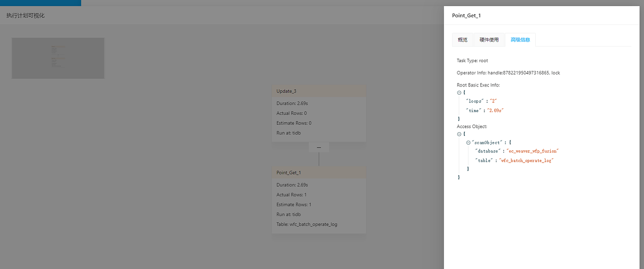Collapse the Access Object JSON root

click(x=459, y=134)
